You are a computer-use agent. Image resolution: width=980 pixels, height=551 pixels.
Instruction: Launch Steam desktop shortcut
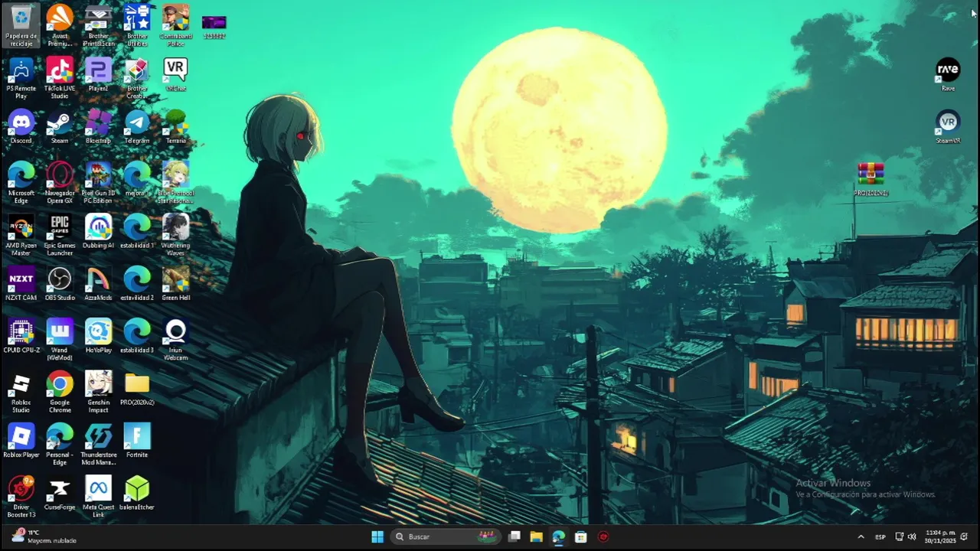click(x=60, y=126)
